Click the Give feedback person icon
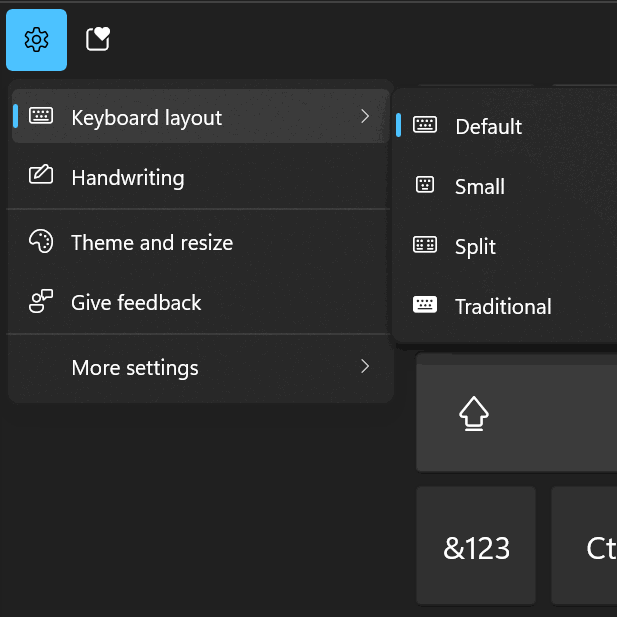This screenshot has height=617, width=617. tap(41, 301)
